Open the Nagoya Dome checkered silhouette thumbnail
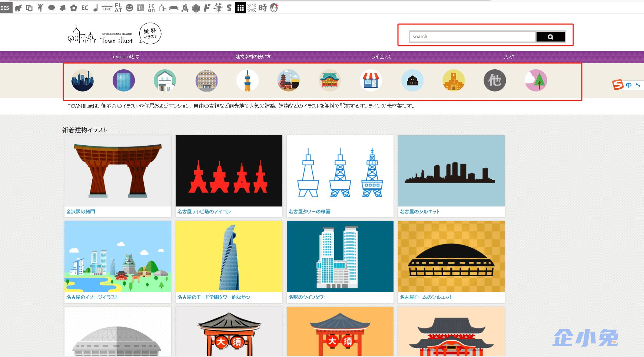The height and width of the screenshot is (357, 644). (451, 257)
